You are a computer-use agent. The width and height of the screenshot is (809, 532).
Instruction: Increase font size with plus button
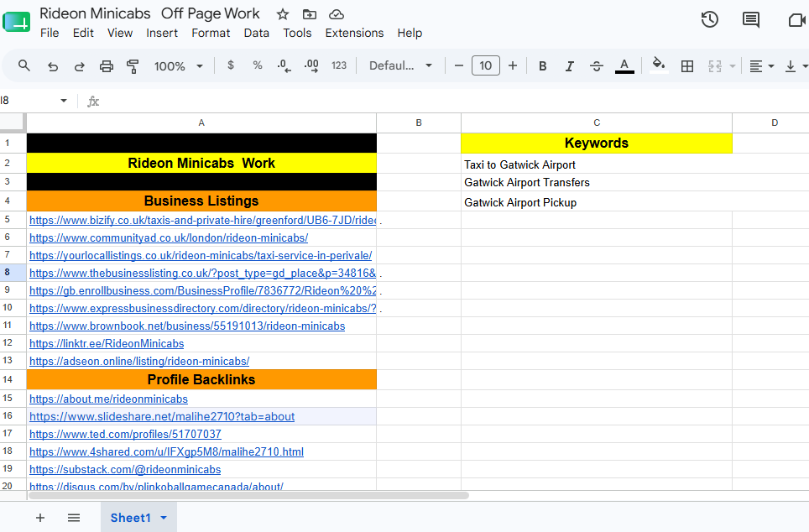point(512,65)
